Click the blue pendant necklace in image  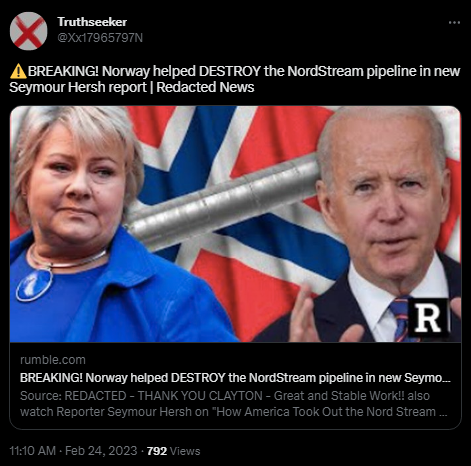[34, 285]
